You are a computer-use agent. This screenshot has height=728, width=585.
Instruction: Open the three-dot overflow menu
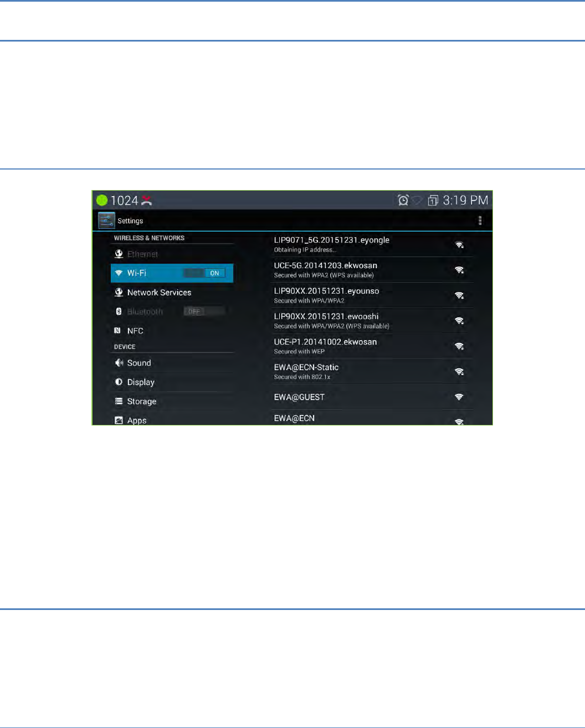pos(480,221)
